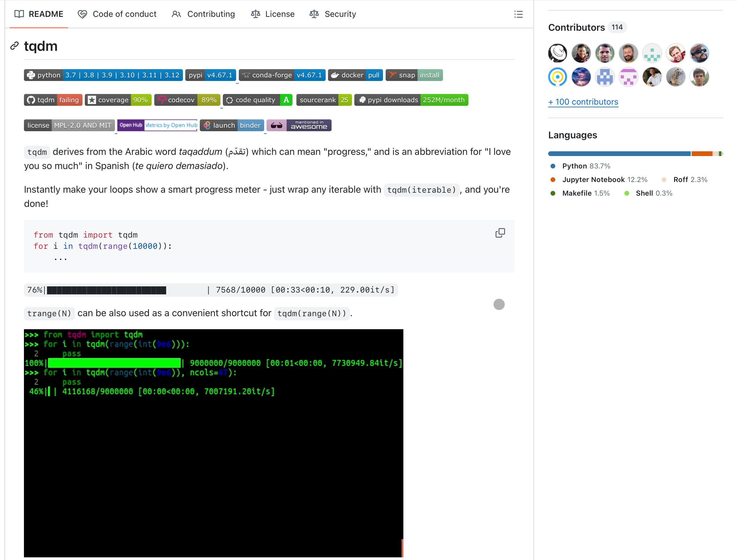Click the first contributor avatar
The height and width of the screenshot is (560, 737).
(x=557, y=53)
